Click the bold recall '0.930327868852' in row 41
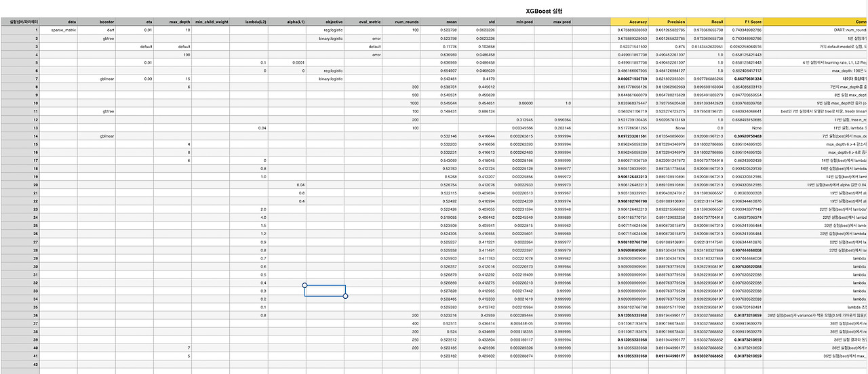This screenshot has width=868, height=374. tap(705, 356)
